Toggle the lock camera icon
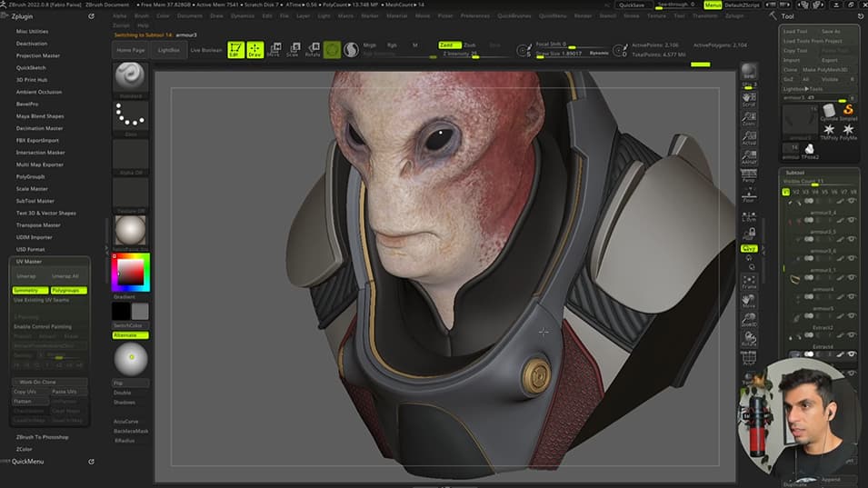This screenshot has width=868, height=488. pyautogui.click(x=749, y=234)
